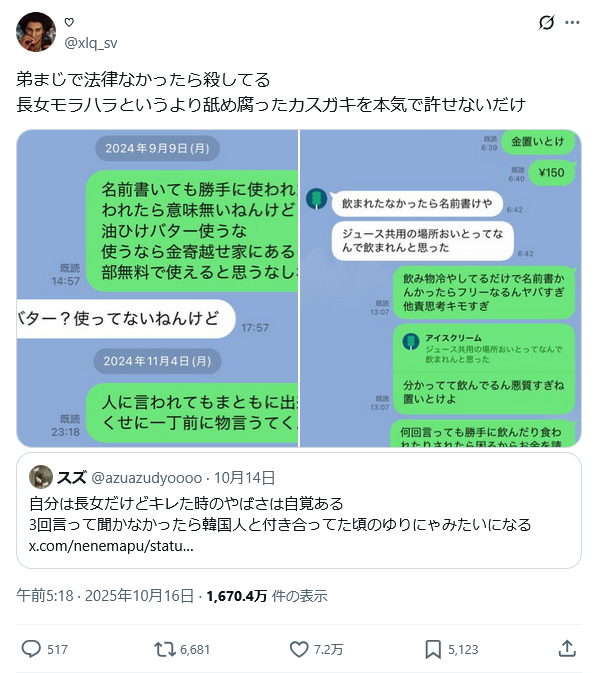The height and width of the screenshot is (673, 598).
Task: Click the heart display name above handle
Action: tap(69, 22)
